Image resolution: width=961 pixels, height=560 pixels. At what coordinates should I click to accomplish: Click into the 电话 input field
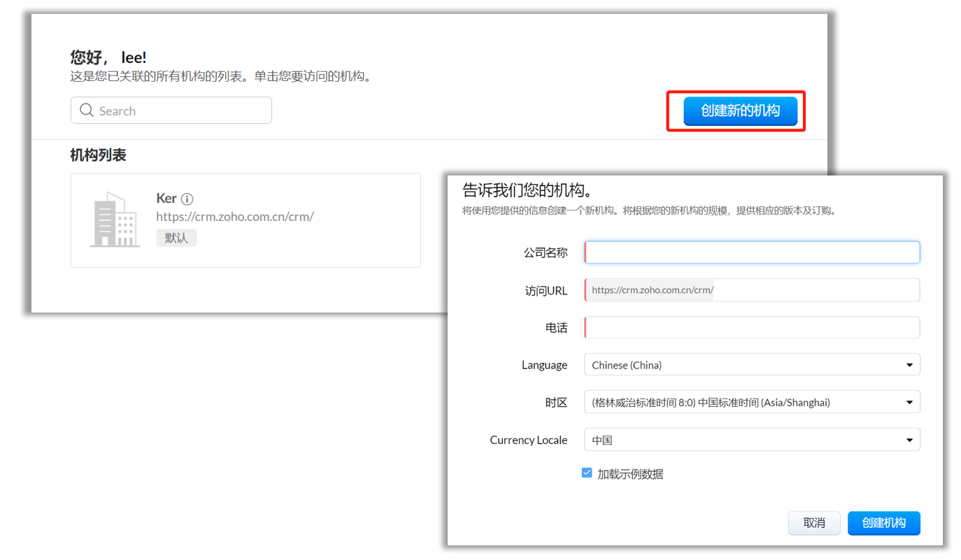point(752,328)
